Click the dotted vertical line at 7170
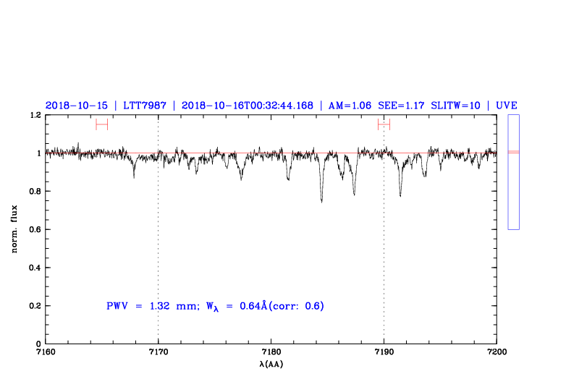 pos(159,239)
